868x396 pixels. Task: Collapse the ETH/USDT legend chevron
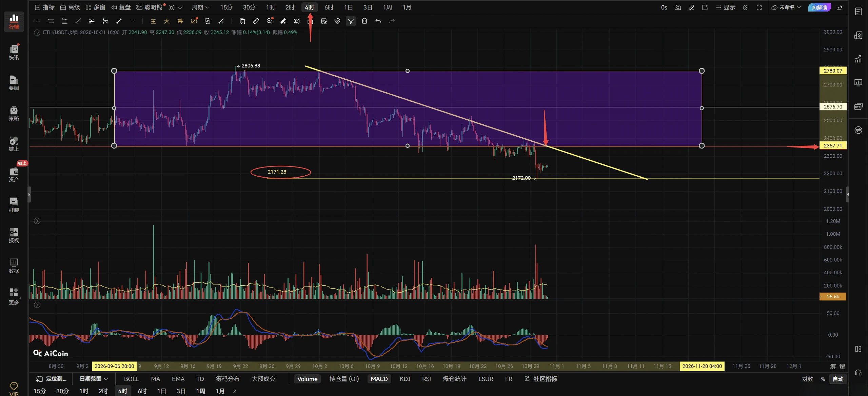pos(37,33)
